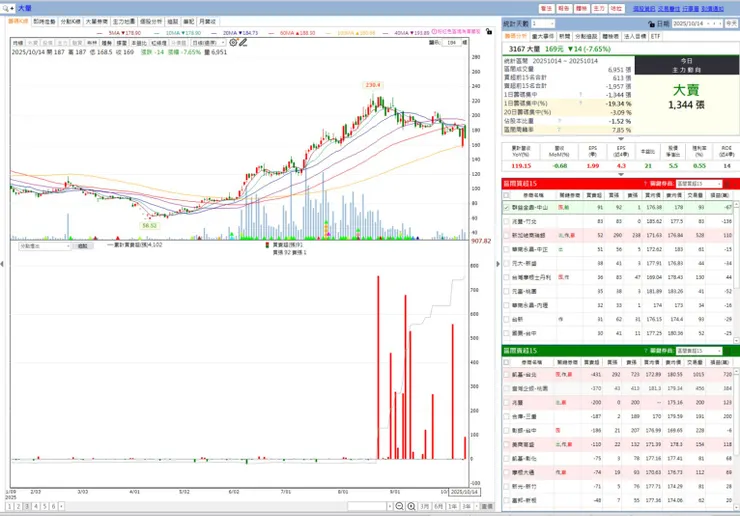Click 今天 button beside date
The width and height of the screenshot is (740, 516).
click(x=732, y=24)
